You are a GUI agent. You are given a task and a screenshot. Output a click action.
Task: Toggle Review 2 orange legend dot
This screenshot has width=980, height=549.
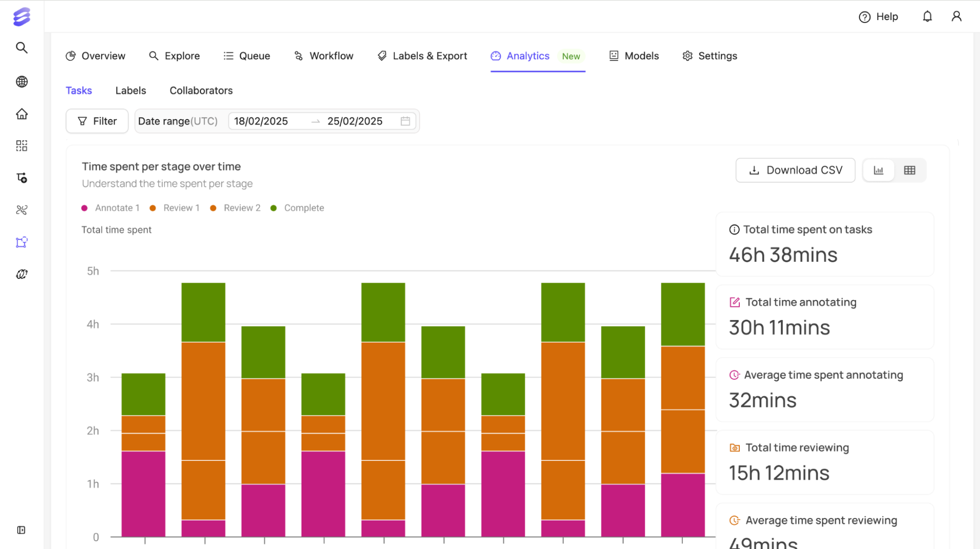click(213, 208)
